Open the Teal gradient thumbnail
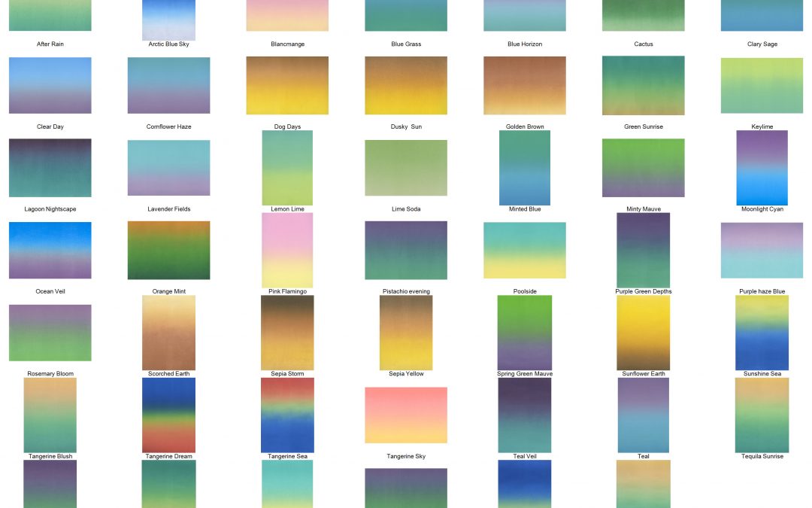This screenshot has height=508, width=812. pos(643,415)
